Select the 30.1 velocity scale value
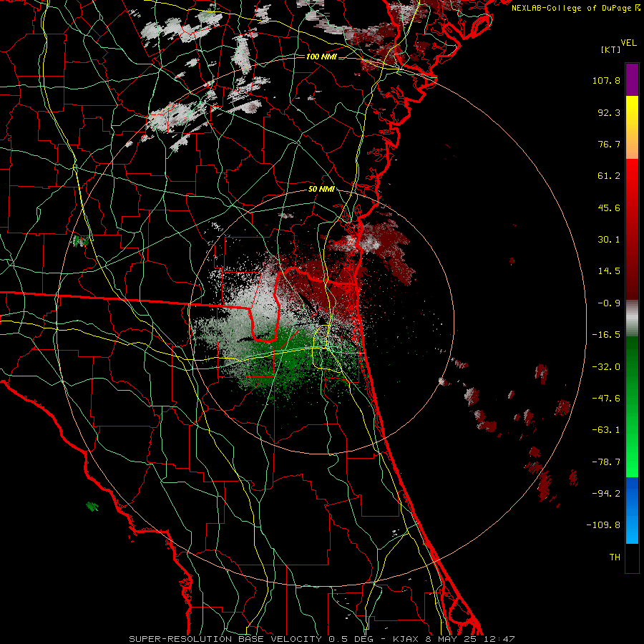Viewport: 644px width, 644px height. pyautogui.click(x=609, y=240)
